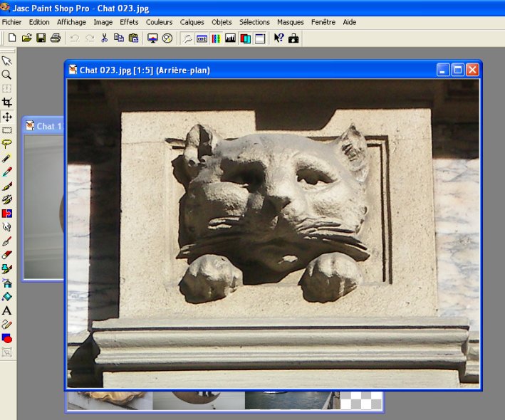Cut the selection with scissors icon
Screen dimensions: 505x420
click(x=104, y=38)
